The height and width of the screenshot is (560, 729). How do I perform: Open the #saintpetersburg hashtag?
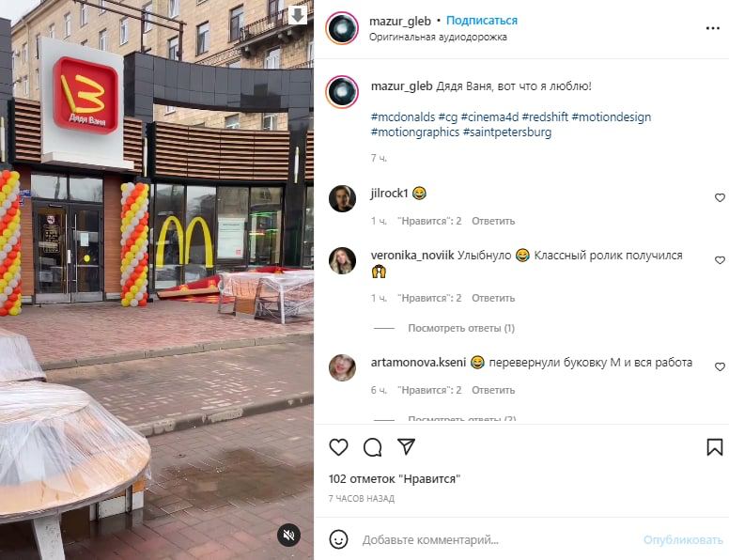[507, 132]
